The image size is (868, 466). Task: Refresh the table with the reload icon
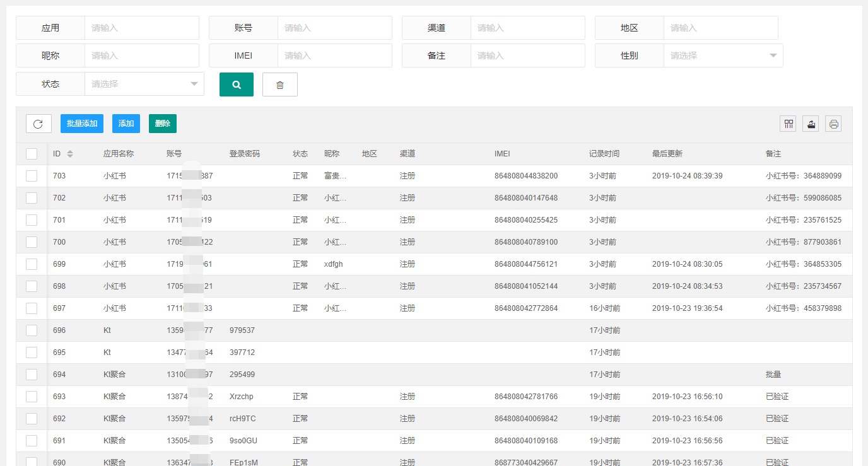click(x=38, y=124)
